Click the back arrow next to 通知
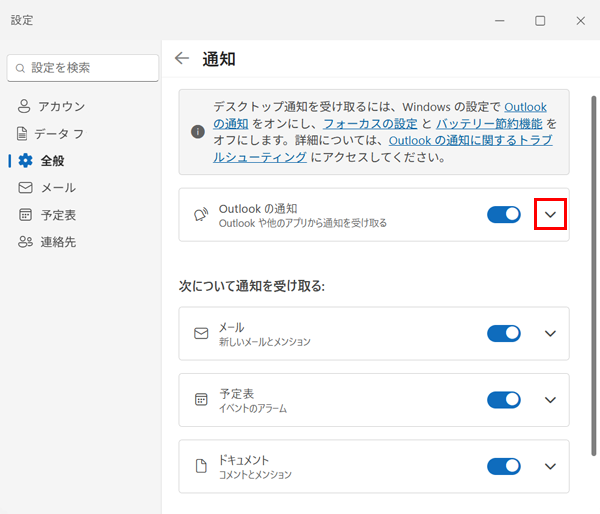Image resolution: width=600 pixels, height=514 pixels. click(182, 58)
